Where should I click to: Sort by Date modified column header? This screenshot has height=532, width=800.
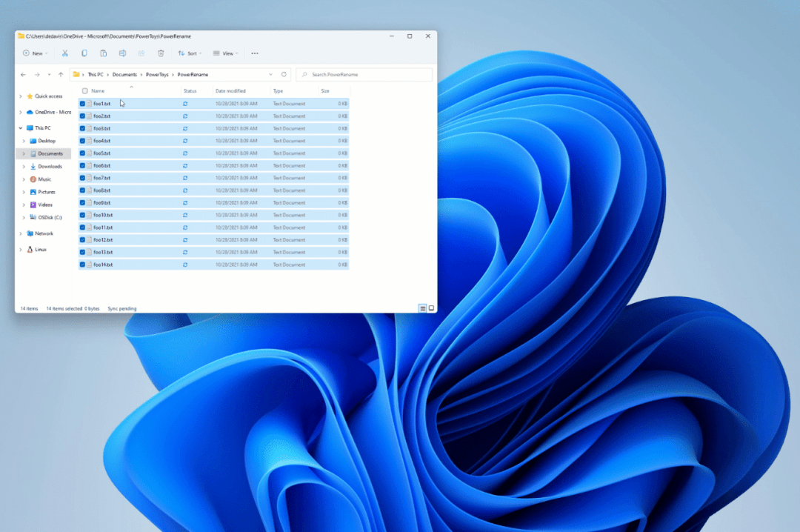coord(230,91)
